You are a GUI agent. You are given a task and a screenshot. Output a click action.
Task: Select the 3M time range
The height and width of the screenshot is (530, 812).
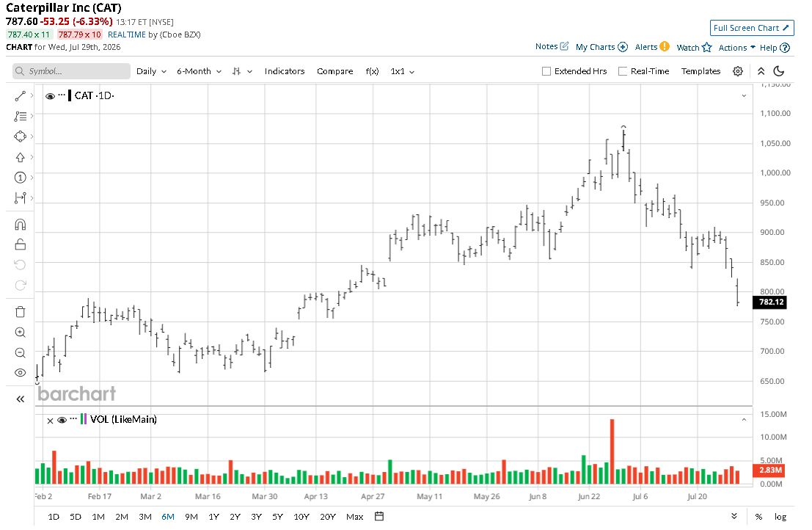click(145, 517)
